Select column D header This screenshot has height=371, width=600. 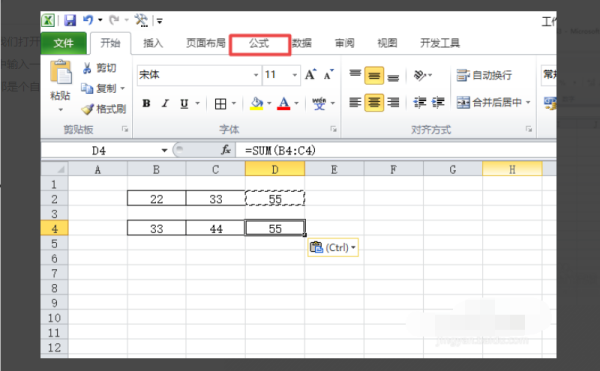pos(275,169)
